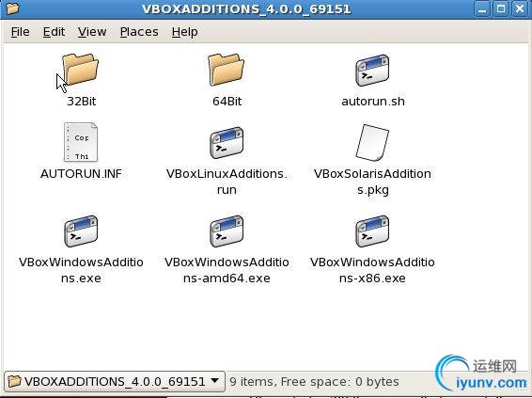
Task: Minimize the file browser window
Action: [x=482, y=8]
